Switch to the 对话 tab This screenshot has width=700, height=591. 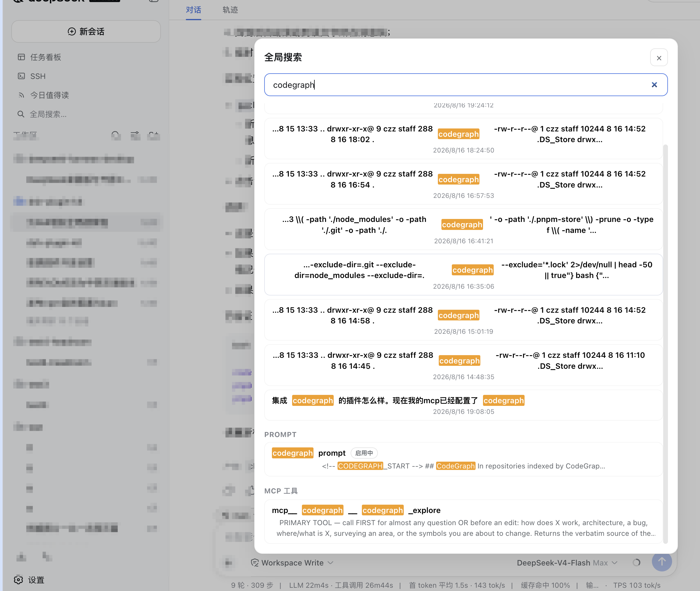(x=194, y=10)
